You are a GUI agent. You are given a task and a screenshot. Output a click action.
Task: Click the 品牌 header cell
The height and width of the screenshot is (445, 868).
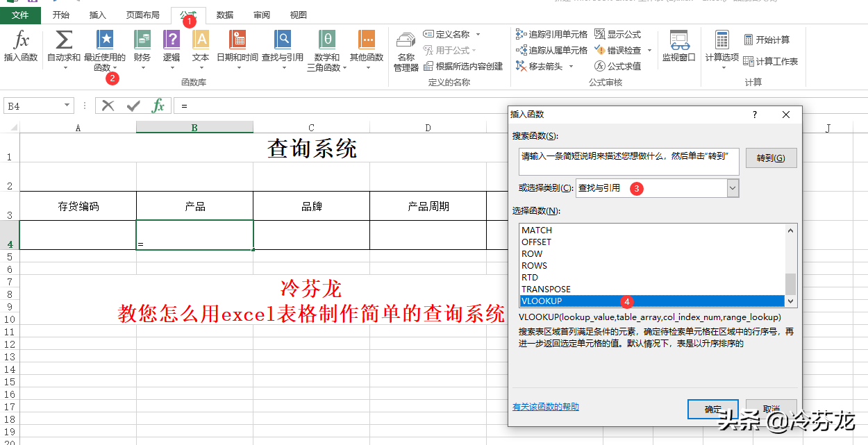[311, 206]
